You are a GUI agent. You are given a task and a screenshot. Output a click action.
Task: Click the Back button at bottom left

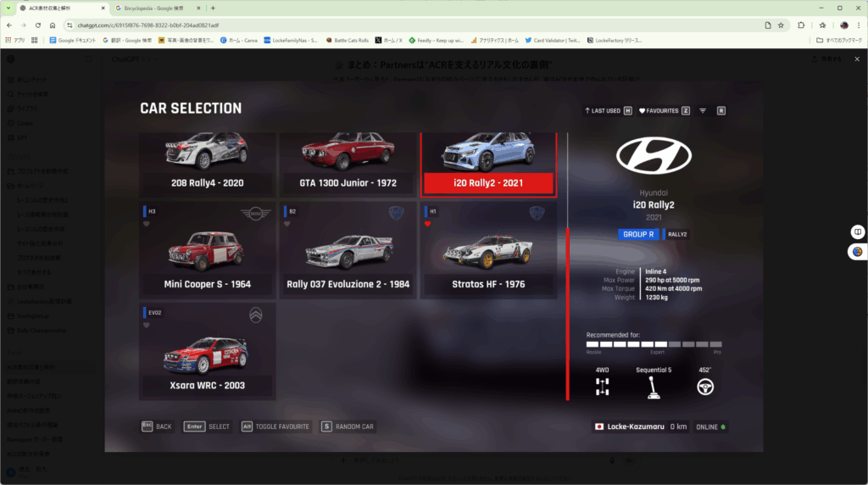[157, 426]
